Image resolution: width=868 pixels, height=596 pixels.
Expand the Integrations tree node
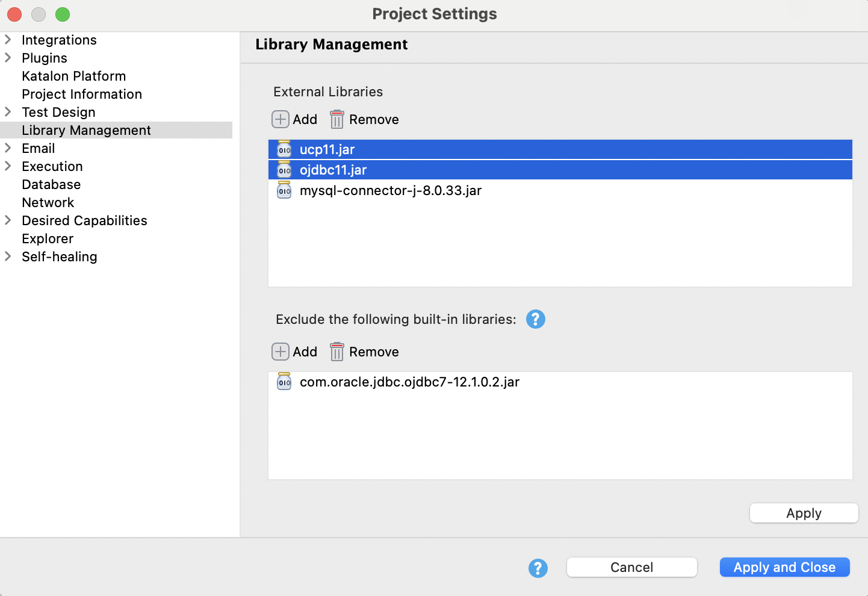click(x=8, y=40)
